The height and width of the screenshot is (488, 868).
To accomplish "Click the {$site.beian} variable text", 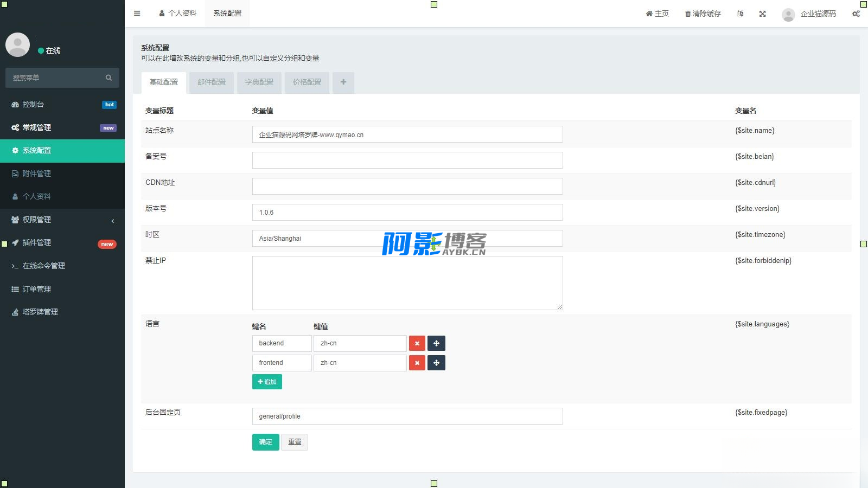I will (x=755, y=157).
